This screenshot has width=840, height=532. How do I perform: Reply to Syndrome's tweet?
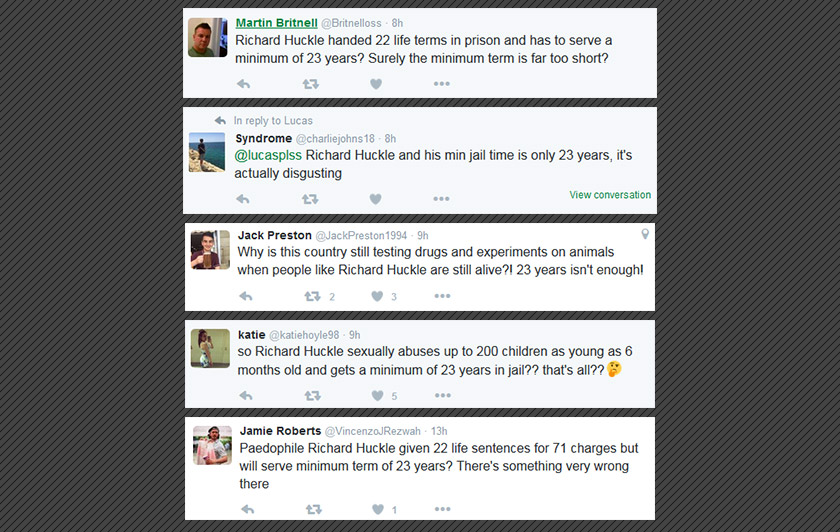(x=243, y=199)
